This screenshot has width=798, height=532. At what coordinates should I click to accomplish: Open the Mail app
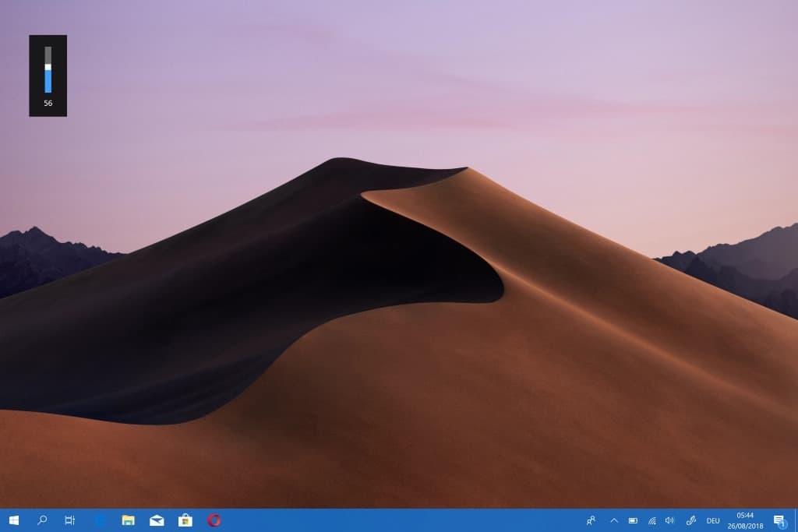pyautogui.click(x=157, y=520)
